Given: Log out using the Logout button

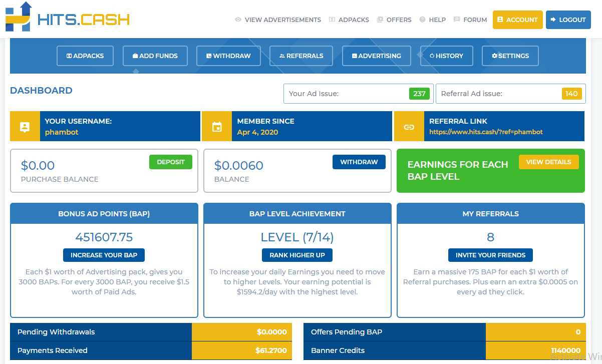Looking at the screenshot, I should (x=568, y=20).
